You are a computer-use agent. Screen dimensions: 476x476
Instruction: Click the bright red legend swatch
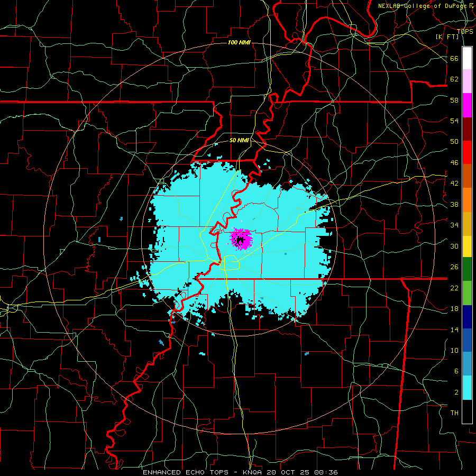click(467, 152)
